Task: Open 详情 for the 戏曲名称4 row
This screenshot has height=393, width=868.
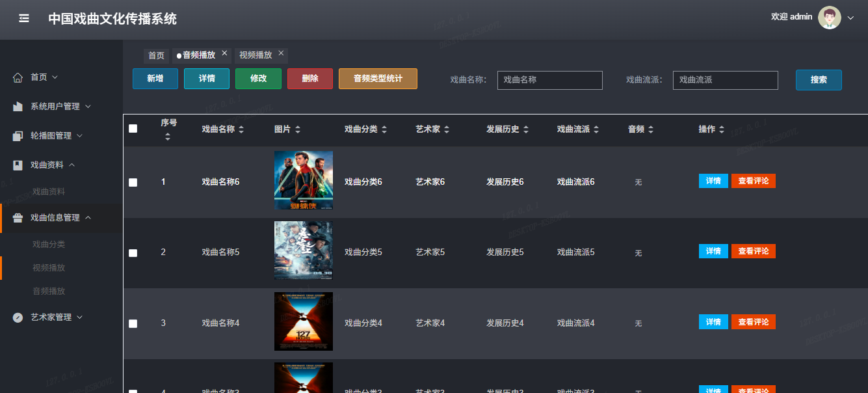Action: 713,322
